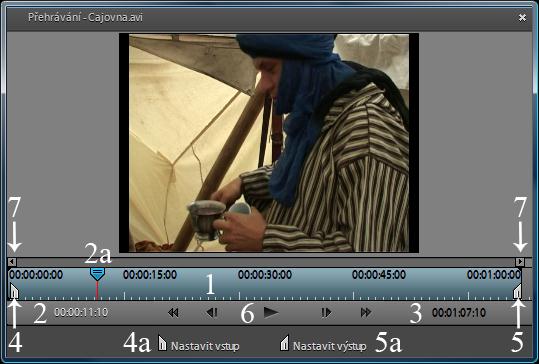Viewport: 539px width, 364px height.
Task: Close the Přehrávání preview window
Action: (522, 17)
